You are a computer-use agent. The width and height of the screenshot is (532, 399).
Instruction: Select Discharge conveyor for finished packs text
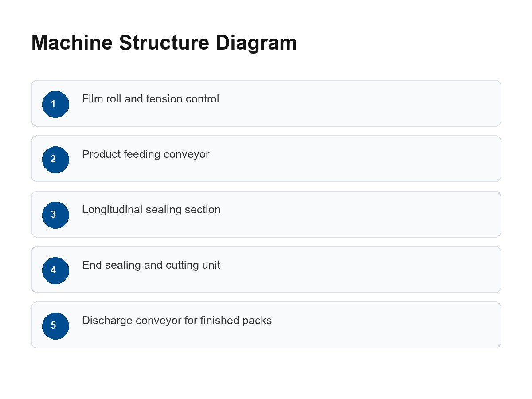coord(177,321)
